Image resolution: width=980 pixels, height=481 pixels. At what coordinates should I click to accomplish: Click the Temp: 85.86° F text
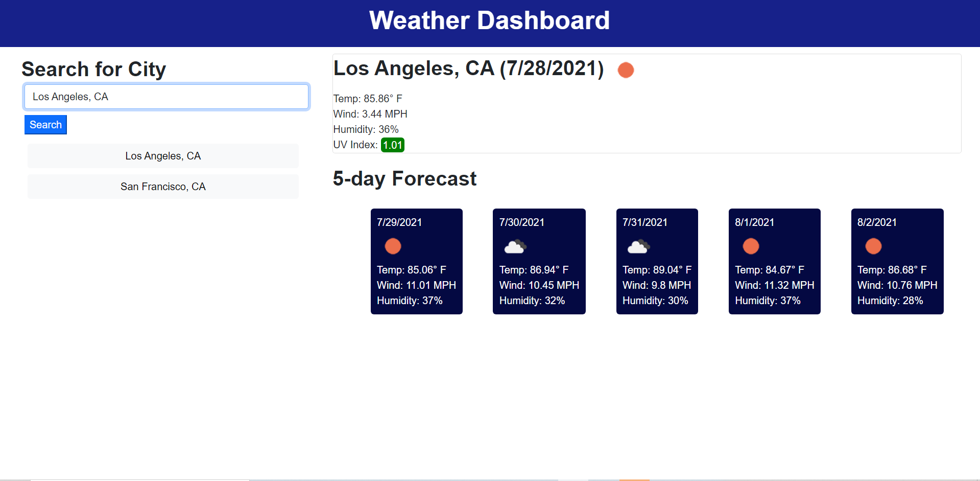pos(368,98)
